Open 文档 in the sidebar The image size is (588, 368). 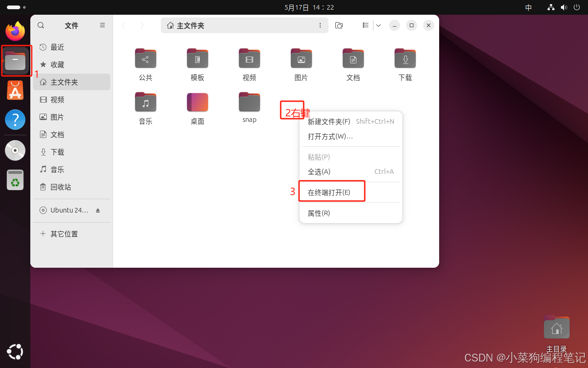72,134
